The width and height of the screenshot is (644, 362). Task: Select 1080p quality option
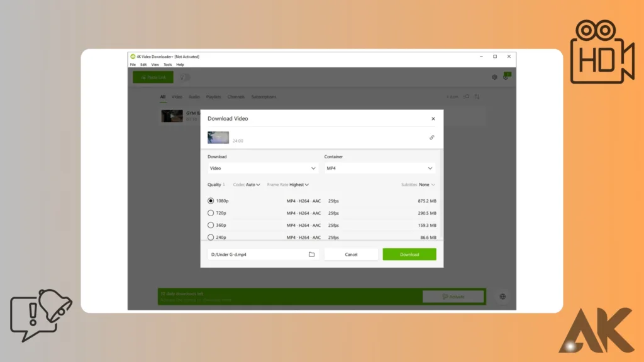[x=211, y=200]
